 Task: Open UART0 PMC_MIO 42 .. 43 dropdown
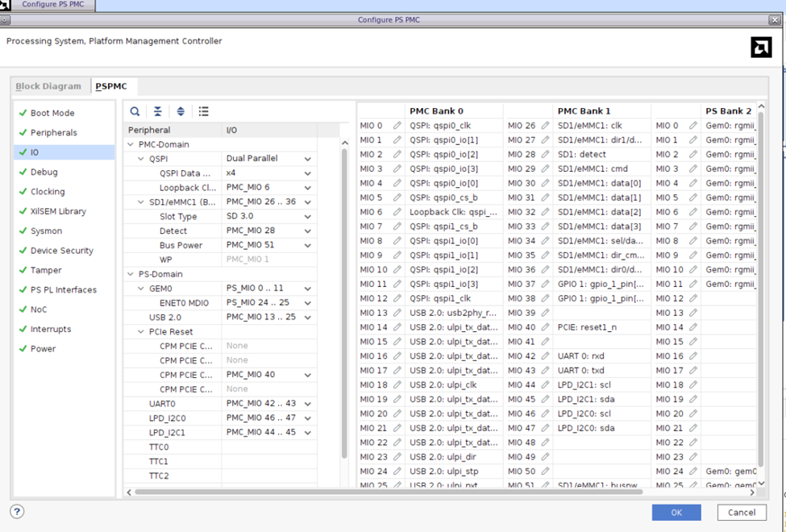pos(307,404)
